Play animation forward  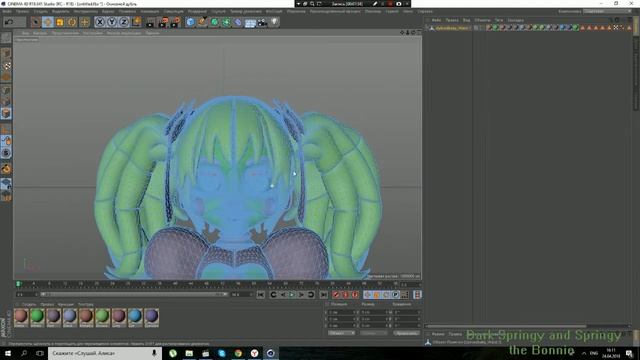click(x=292, y=295)
